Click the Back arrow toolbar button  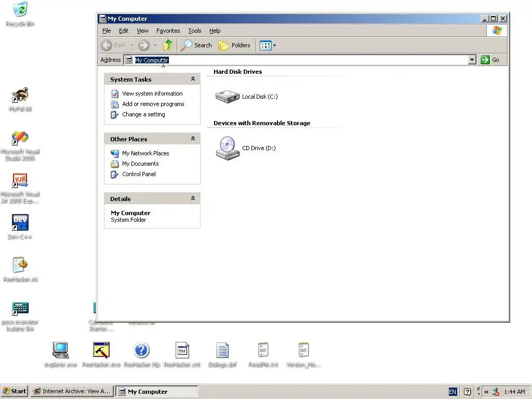pos(114,45)
